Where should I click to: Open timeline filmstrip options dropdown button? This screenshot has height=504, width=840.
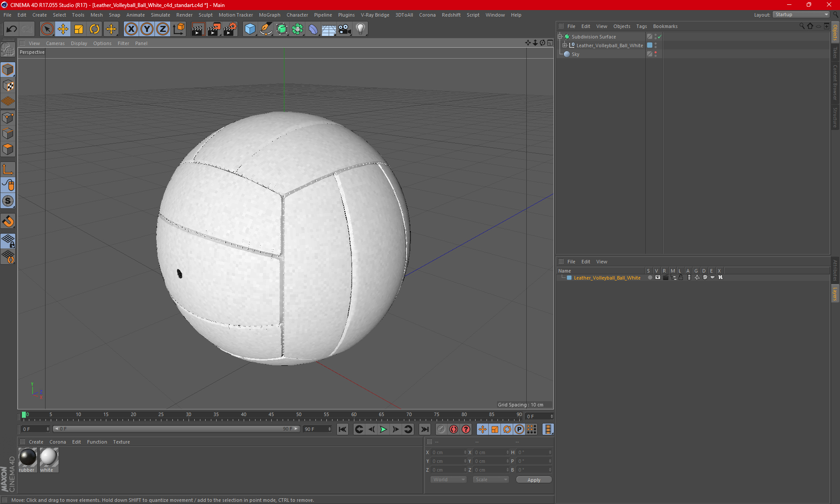[x=548, y=429]
